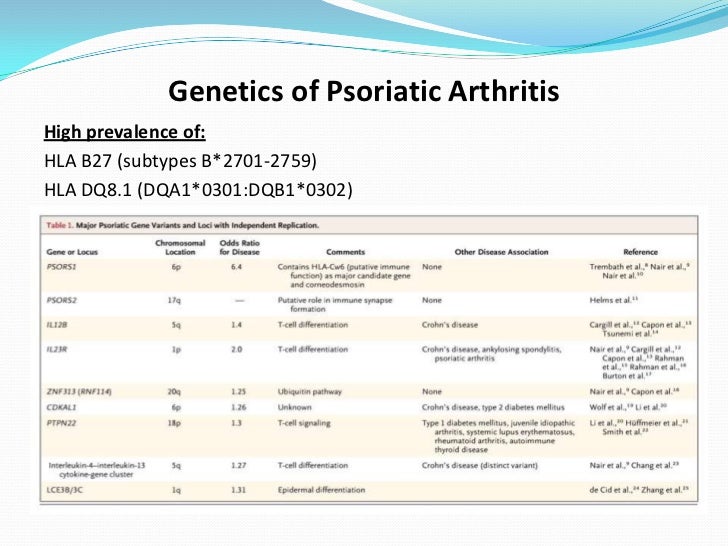Click the HLA B27 subtypes line
Image resolution: width=728 pixels, height=546 pixels.
tap(180, 161)
